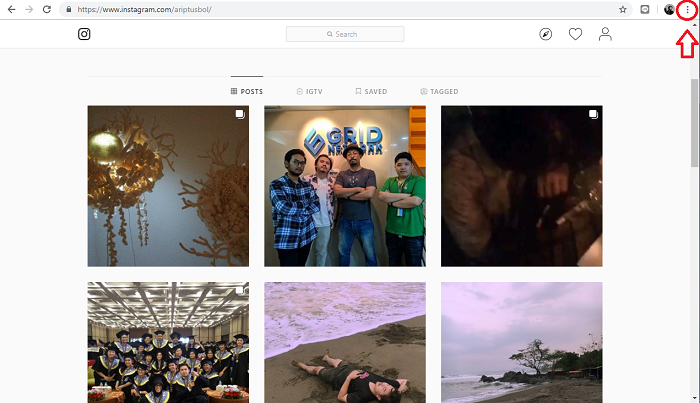Screen dimensions: 700x403
Task: Open the dark blurry night post
Action: point(522,186)
